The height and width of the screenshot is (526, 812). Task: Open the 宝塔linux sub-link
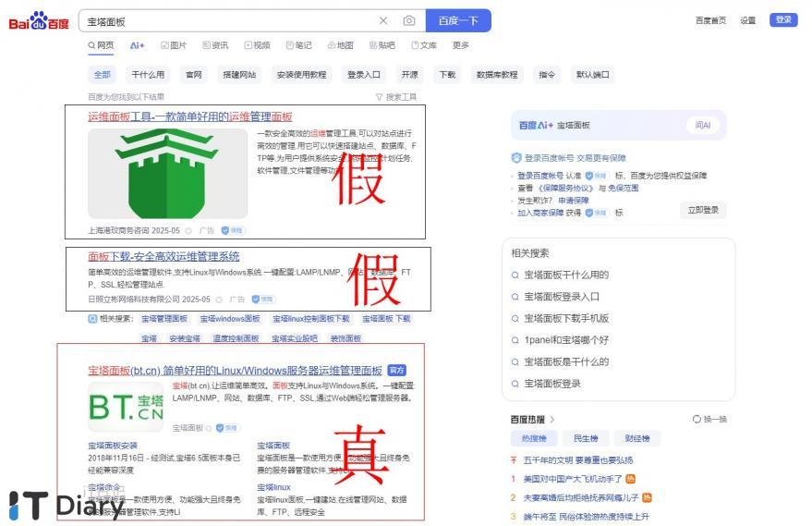(x=274, y=487)
